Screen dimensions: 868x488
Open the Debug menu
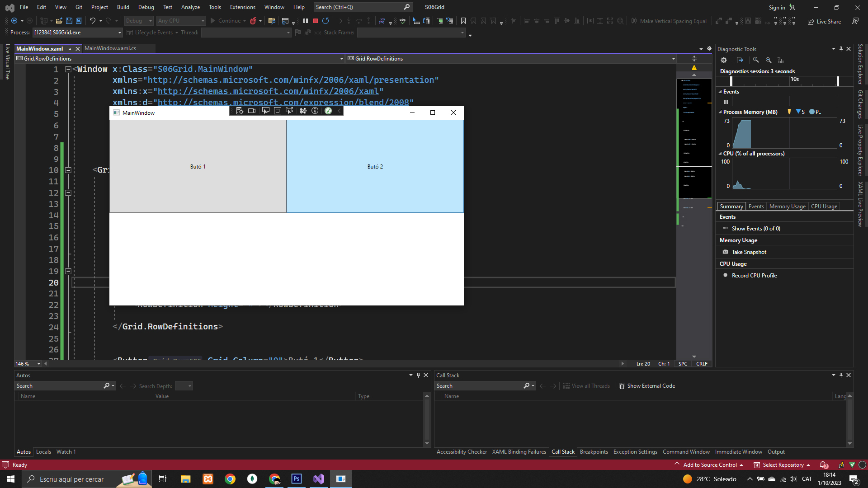point(146,7)
